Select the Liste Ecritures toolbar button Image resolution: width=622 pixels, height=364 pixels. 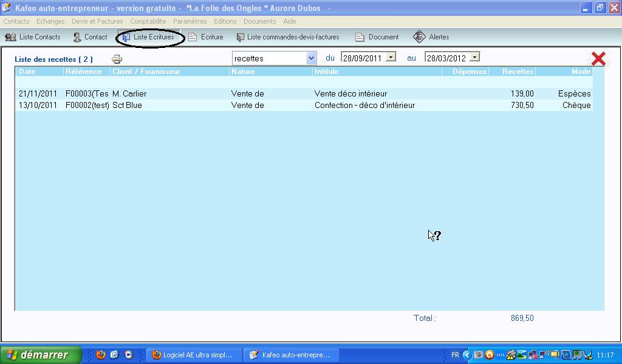[x=150, y=37]
